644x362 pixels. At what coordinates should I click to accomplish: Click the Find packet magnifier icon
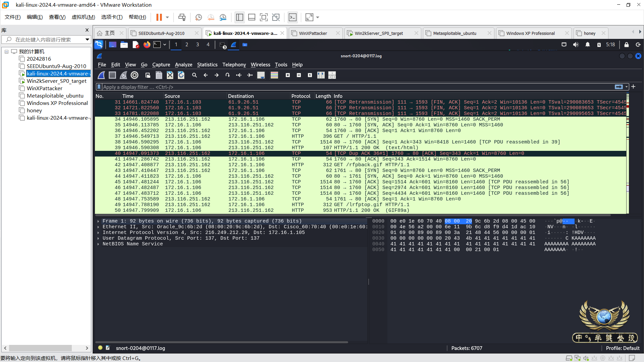pos(194,75)
